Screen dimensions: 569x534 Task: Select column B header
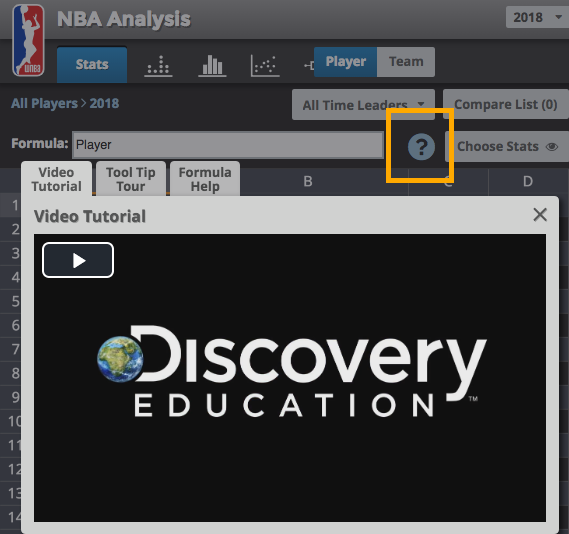tap(308, 181)
